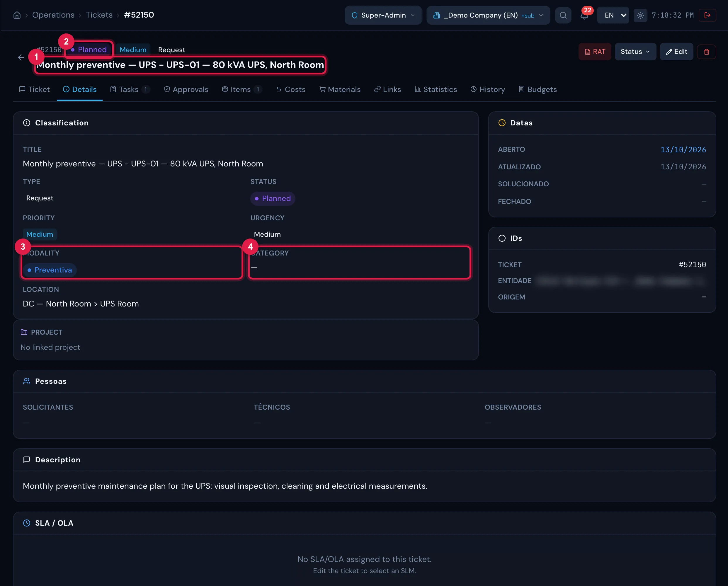
Task: Click the Planned chip under STATUS
Action: [x=273, y=198]
